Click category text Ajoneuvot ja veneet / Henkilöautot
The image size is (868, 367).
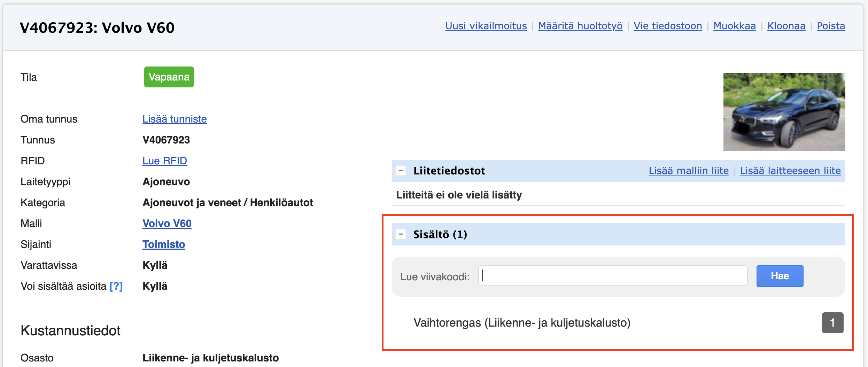tap(228, 203)
